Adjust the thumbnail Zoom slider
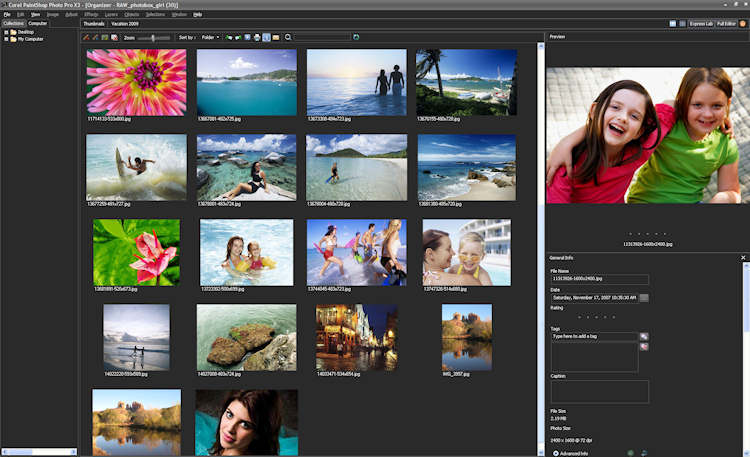 pyautogui.click(x=153, y=37)
